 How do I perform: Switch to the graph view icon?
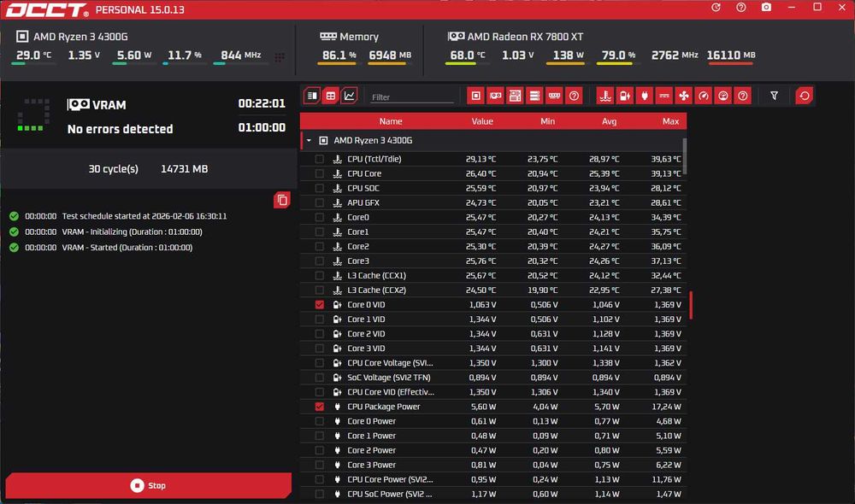(349, 96)
